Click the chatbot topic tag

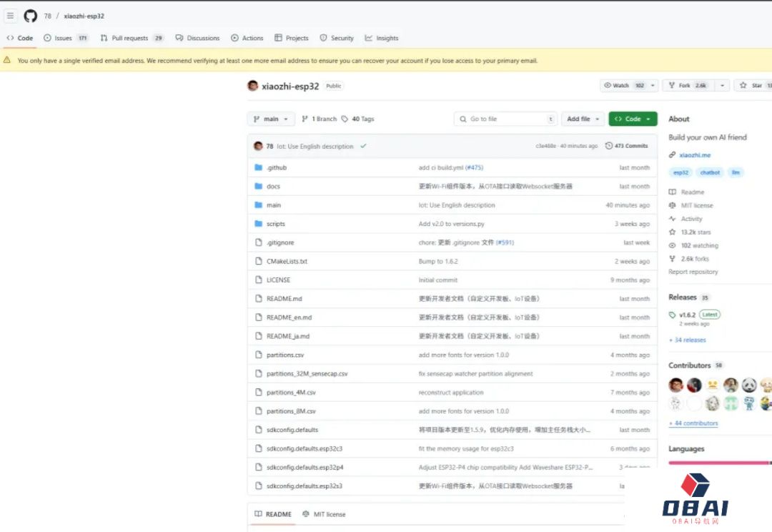[710, 172]
